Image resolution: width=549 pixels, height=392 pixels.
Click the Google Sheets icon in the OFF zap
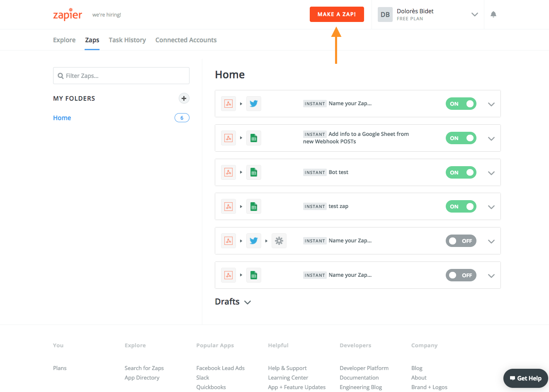(x=254, y=275)
